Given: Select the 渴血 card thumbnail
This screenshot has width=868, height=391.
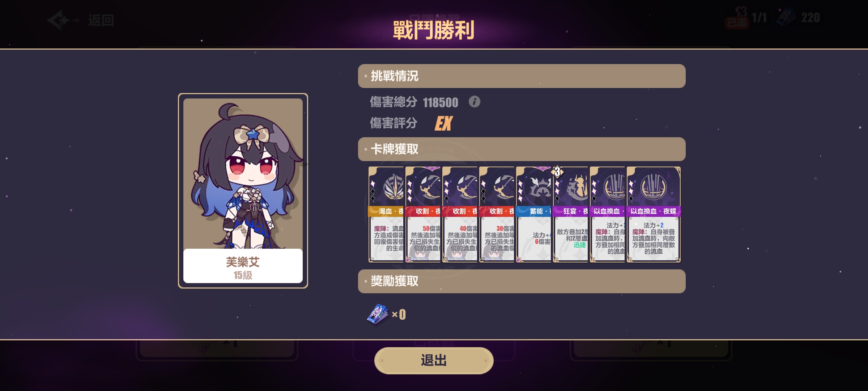Looking at the screenshot, I should (386, 214).
